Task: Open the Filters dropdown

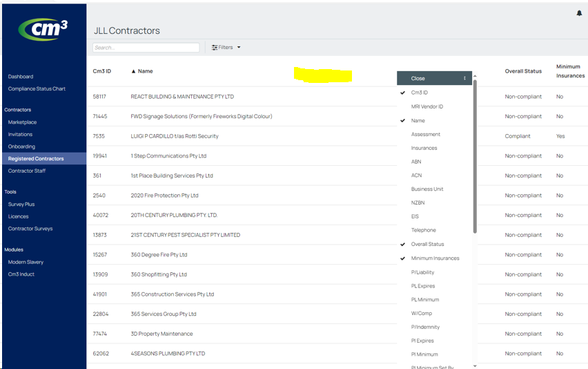Action: click(x=226, y=47)
